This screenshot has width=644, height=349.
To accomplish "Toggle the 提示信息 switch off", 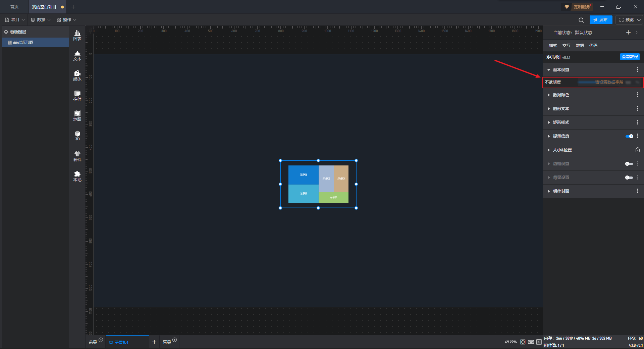I will pyautogui.click(x=629, y=136).
